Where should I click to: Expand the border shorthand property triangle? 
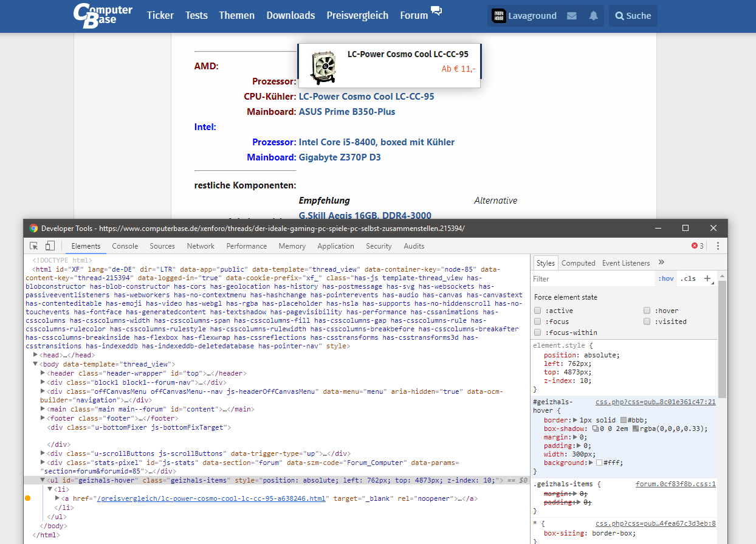pyautogui.click(x=576, y=420)
